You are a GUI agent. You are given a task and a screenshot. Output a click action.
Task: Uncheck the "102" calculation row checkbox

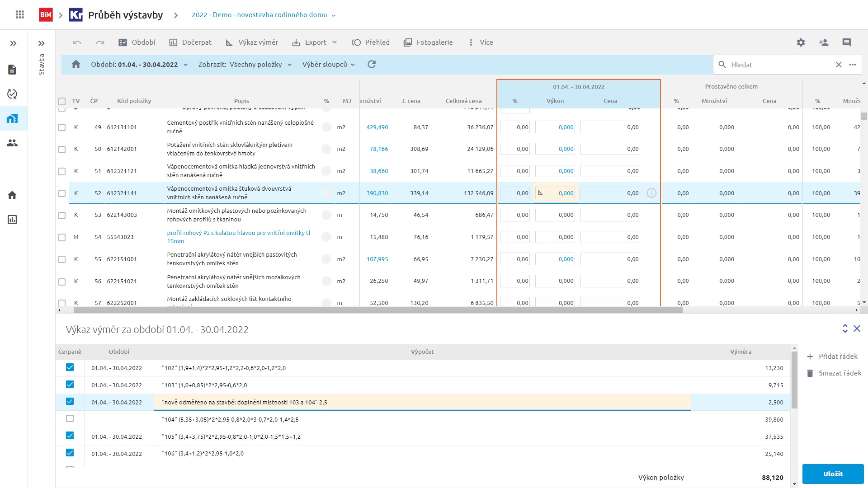tap(70, 367)
